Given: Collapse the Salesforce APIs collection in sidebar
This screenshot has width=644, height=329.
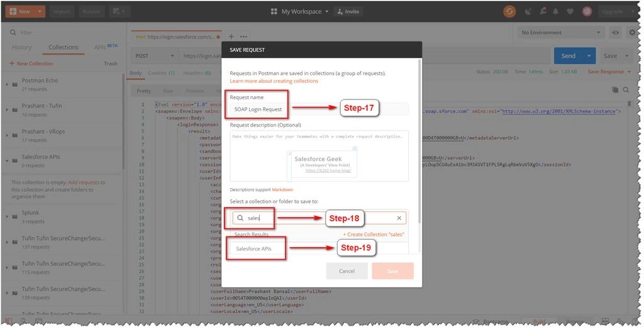Looking at the screenshot, I should (x=7, y=160).
